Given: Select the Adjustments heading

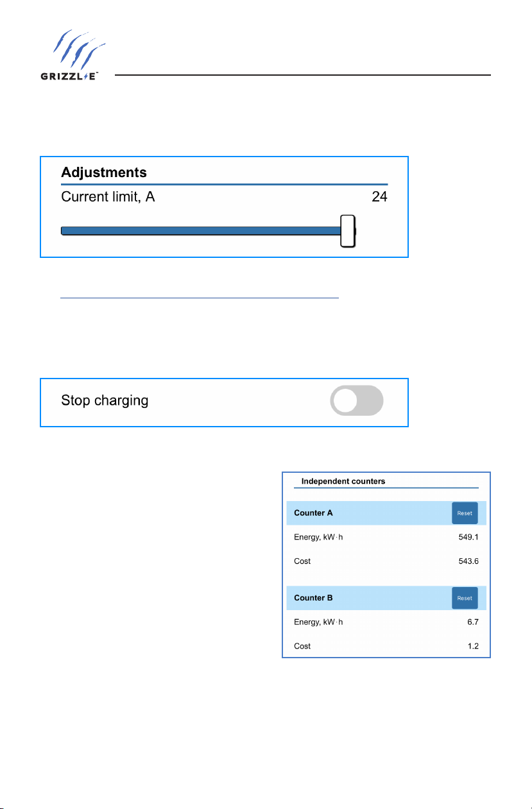Looking at the screenshot, I should [104, 173].
